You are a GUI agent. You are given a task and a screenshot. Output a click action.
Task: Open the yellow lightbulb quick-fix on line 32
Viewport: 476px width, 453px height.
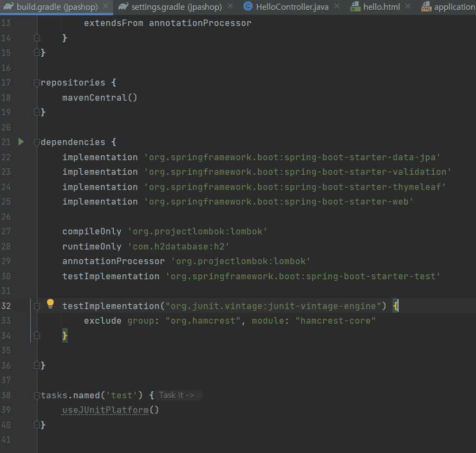[50, 304]
